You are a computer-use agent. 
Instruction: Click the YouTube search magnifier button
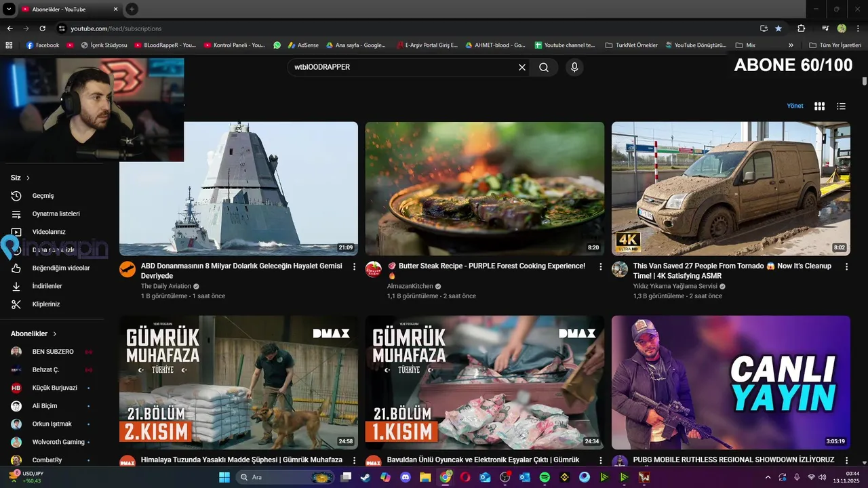coord(544,67)
